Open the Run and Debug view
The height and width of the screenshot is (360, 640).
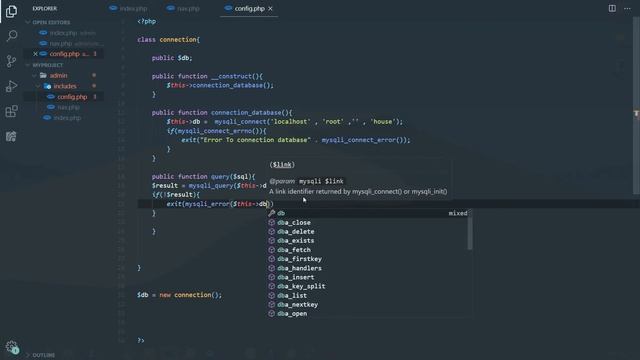[11, 86]
